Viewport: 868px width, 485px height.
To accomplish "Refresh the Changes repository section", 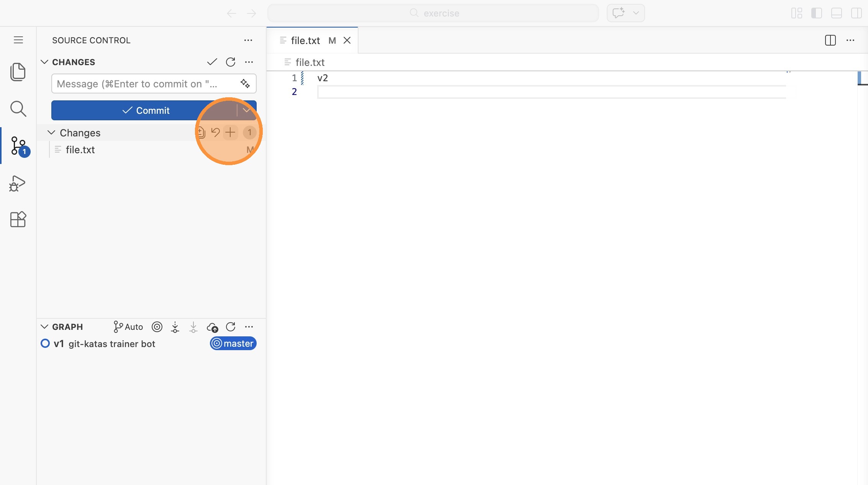I will 231,62.
